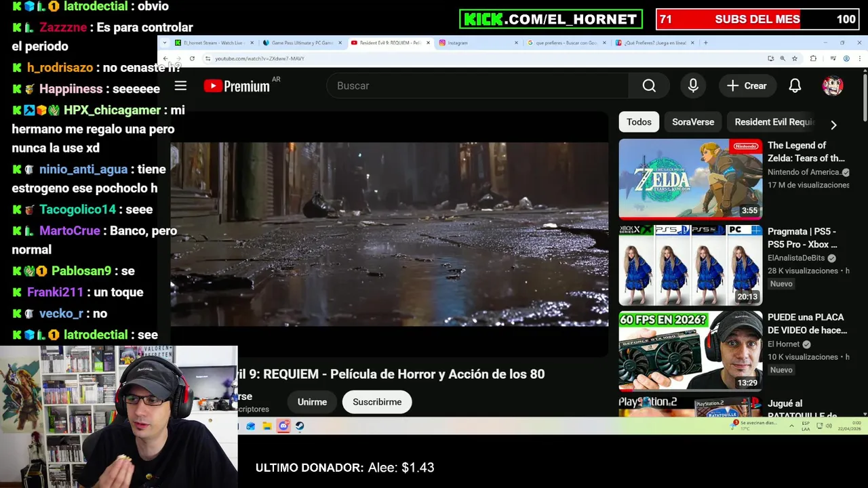The width and height of the screenshot is (868, 488).
Task: Click the Crear button
Action: pyautogui.click(x=747, y=86)
